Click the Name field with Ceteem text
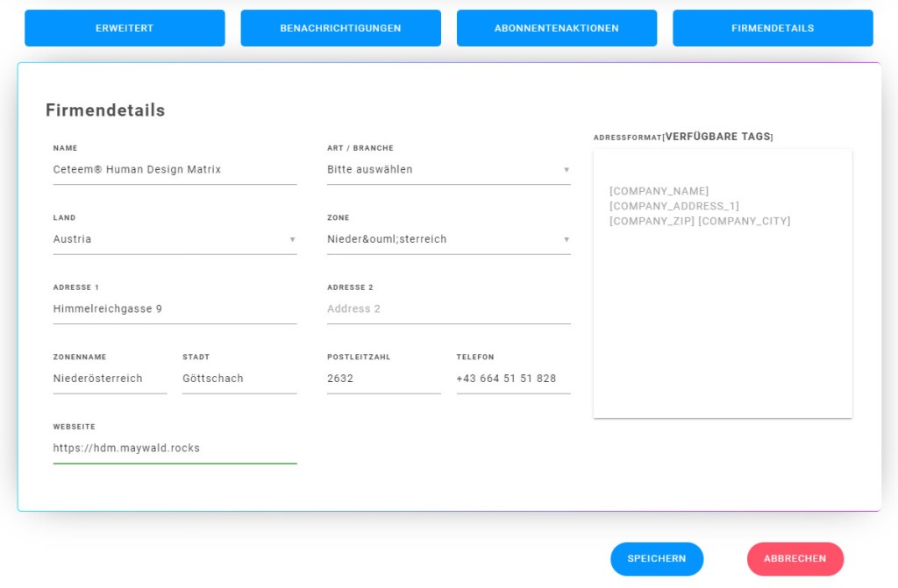Image resolution: width=898 pixels, height=588 pixels. click(x=175, y=169)
